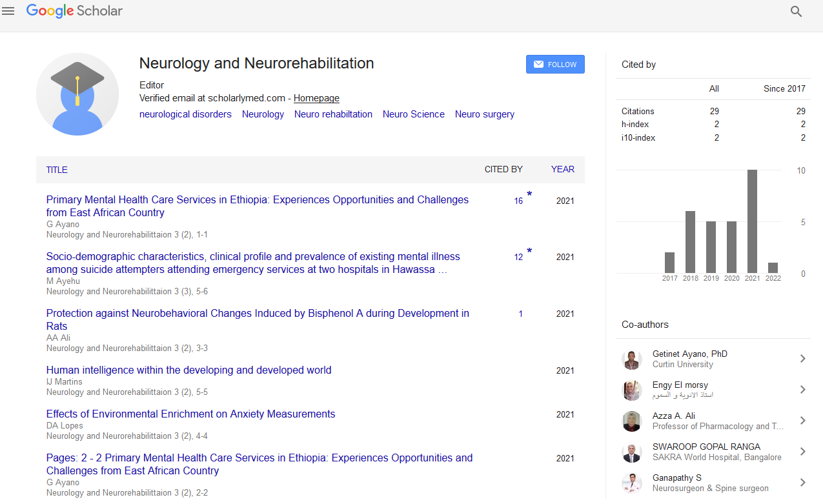Image resolution: width=823 pixels, height=504 pixels.
Task: Open the hamburger menu icon
Action: pyautogui.click(x=8, y=12)
